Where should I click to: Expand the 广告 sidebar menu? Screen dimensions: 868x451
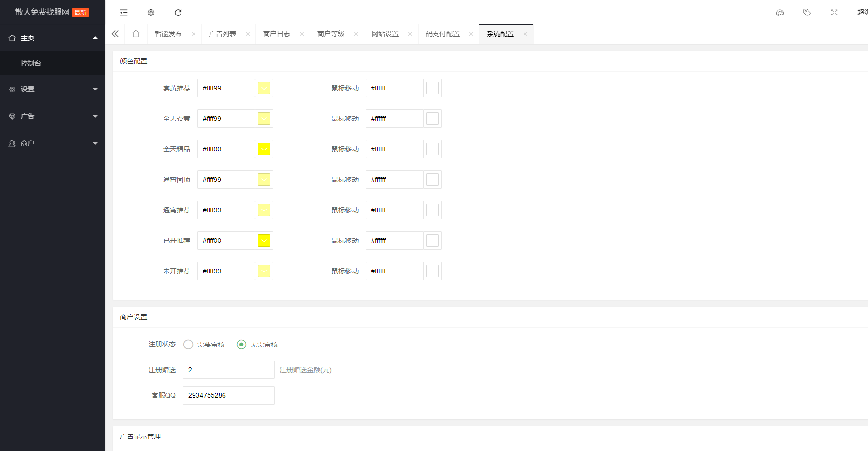(53, 116)
